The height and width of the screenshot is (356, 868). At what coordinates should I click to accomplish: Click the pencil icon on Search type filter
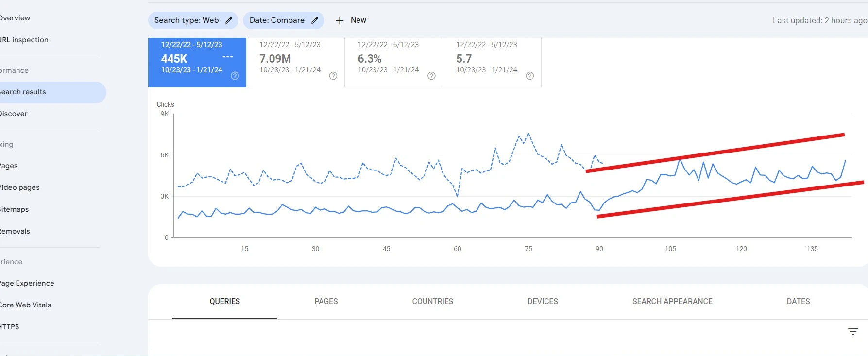(229, 20)
